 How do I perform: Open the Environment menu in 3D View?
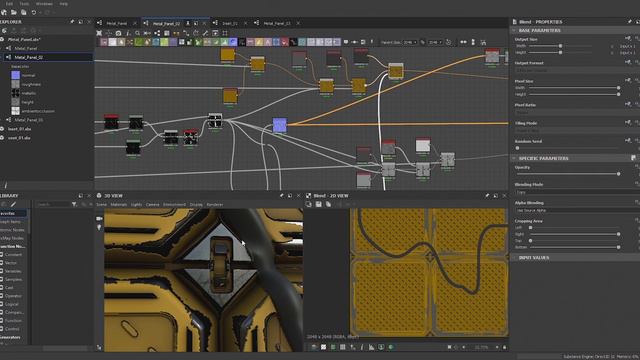[174, 204]
